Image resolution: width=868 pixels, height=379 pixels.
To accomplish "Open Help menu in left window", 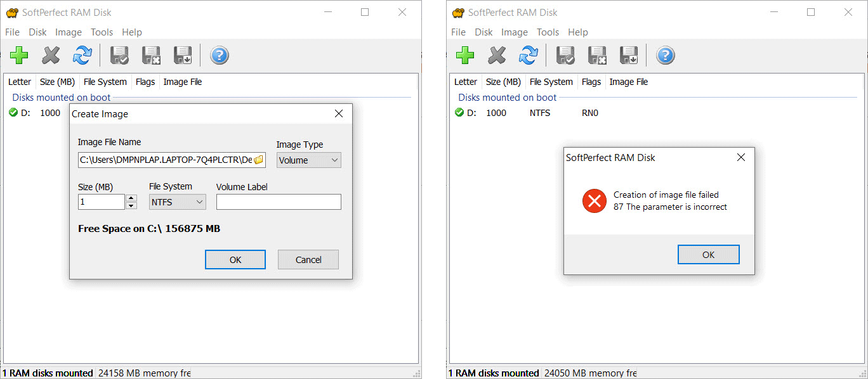I will (132, 32).
